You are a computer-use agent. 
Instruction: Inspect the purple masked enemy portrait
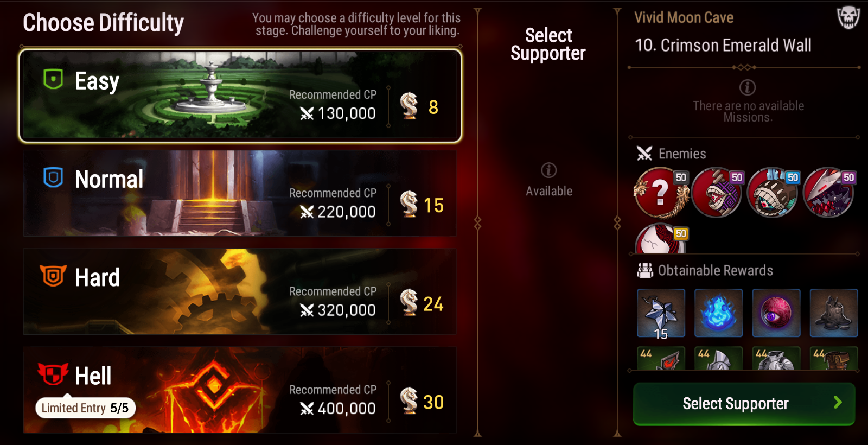click(717, 192)
